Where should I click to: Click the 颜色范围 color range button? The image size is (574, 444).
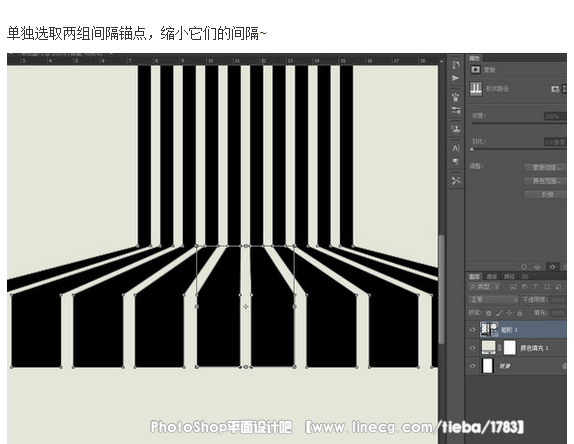tap(546, 181)
